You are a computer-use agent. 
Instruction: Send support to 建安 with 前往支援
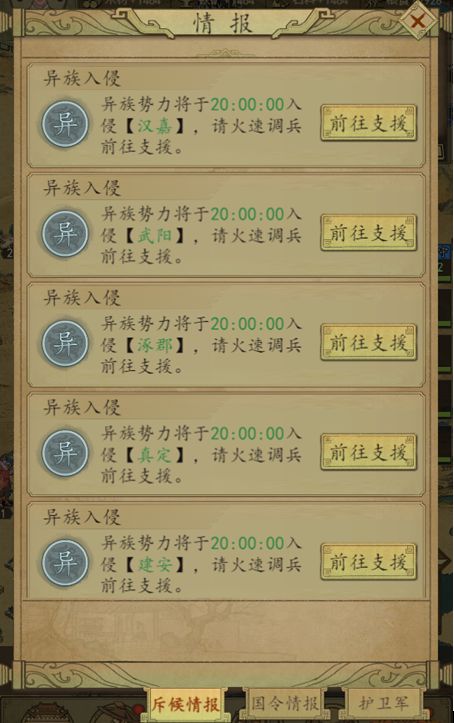coord(368,562)
